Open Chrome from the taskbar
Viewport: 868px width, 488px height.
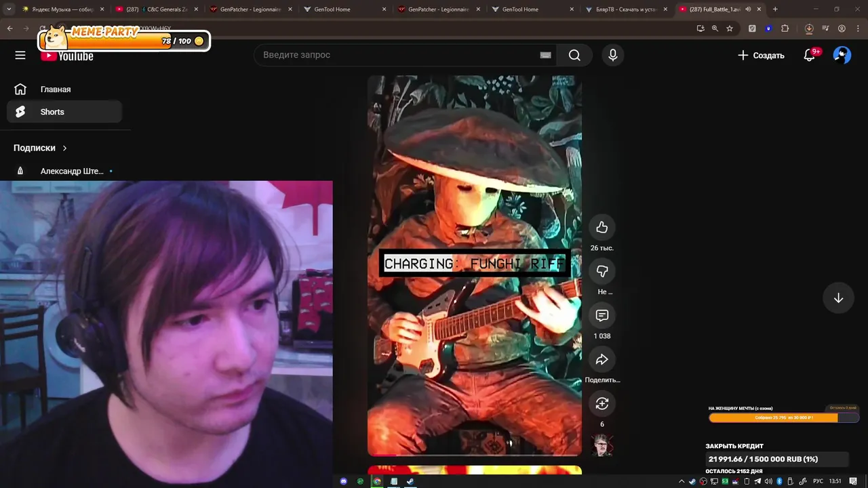pyautogui.click(x=377, y=481)
